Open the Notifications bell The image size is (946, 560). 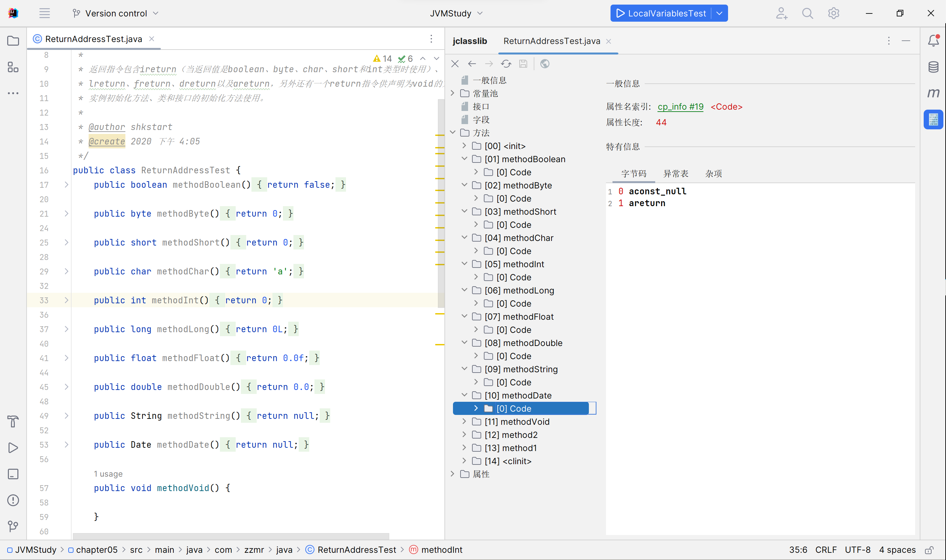click(x=933, y=41)
